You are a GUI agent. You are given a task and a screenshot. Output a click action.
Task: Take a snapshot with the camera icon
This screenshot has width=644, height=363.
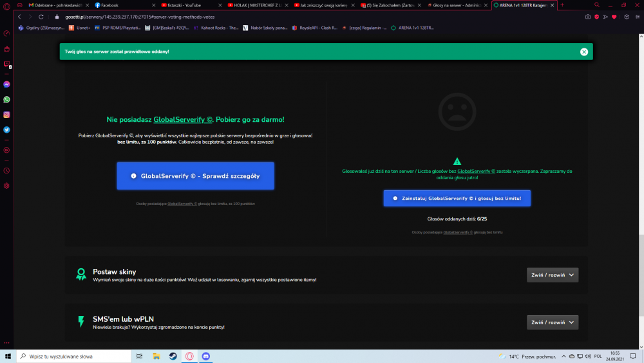(588, 17)
